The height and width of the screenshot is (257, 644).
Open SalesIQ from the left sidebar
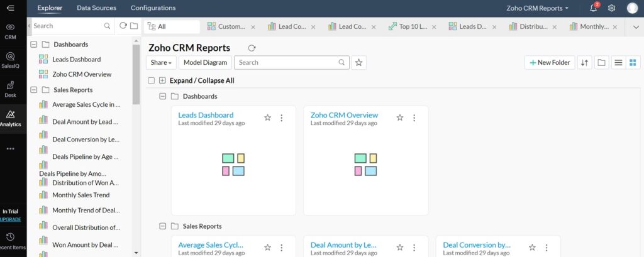point(11,60)
